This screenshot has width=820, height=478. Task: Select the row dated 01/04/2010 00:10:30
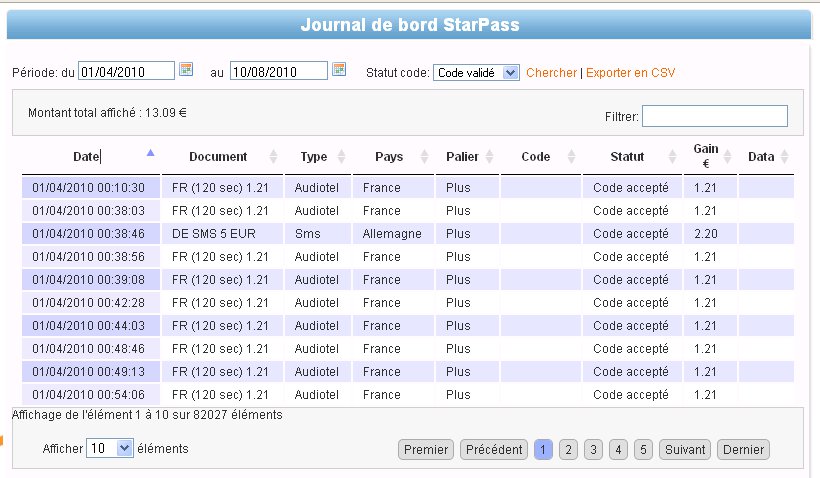click(x=408, y=187)
